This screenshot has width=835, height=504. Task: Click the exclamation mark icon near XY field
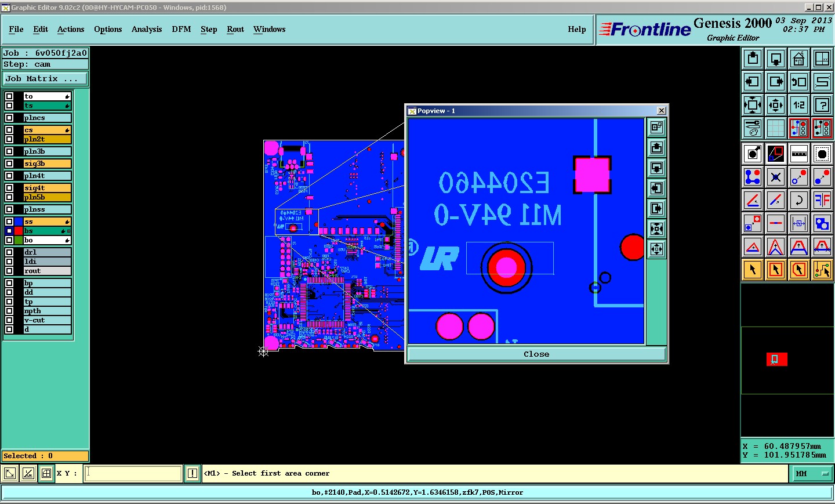tap(193, 474)
